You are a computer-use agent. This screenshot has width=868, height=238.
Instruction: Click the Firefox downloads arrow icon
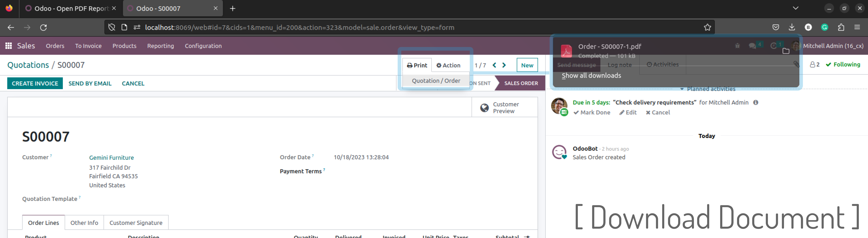792,27
